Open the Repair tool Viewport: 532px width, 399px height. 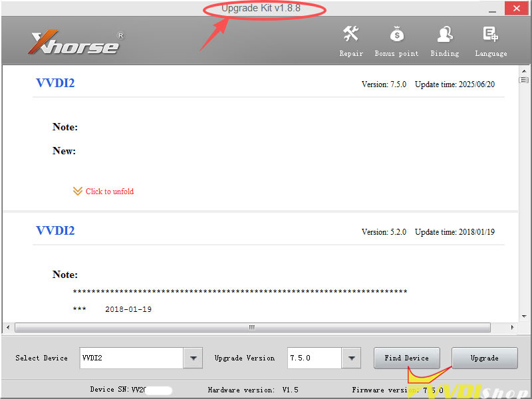350,41
